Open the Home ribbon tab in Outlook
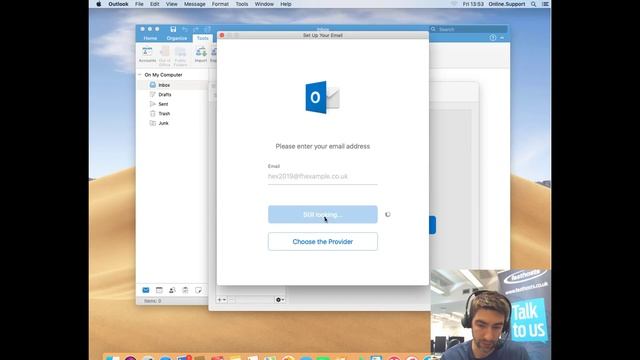Viewport: 640px width, 360px height. tap(150, 38)
